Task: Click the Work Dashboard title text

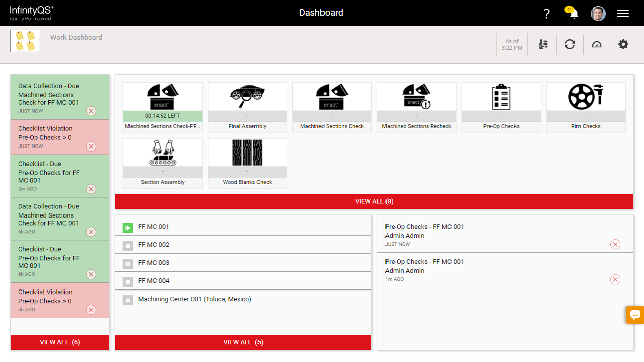Action: [x=76, y=37]
